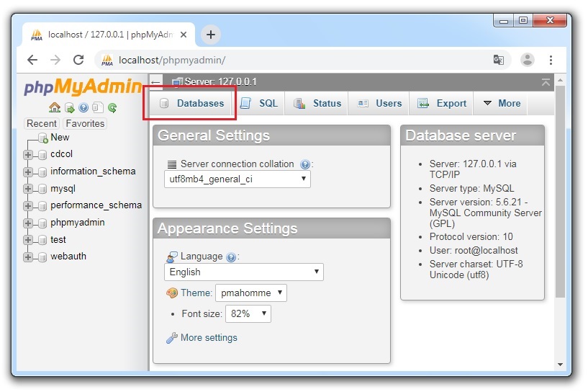Open the SQL tab
This screenshot has width=588, height=392.
coord(260,104)
